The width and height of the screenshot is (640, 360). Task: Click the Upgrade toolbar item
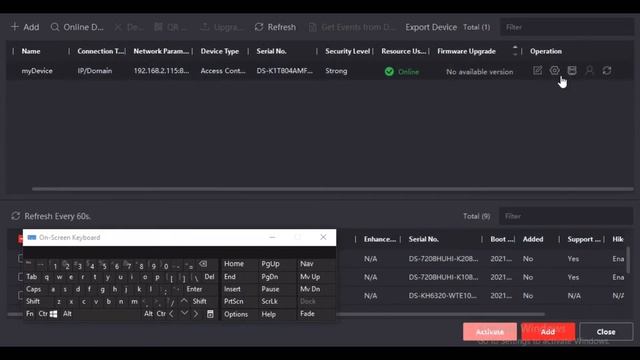tap(222, 27)
